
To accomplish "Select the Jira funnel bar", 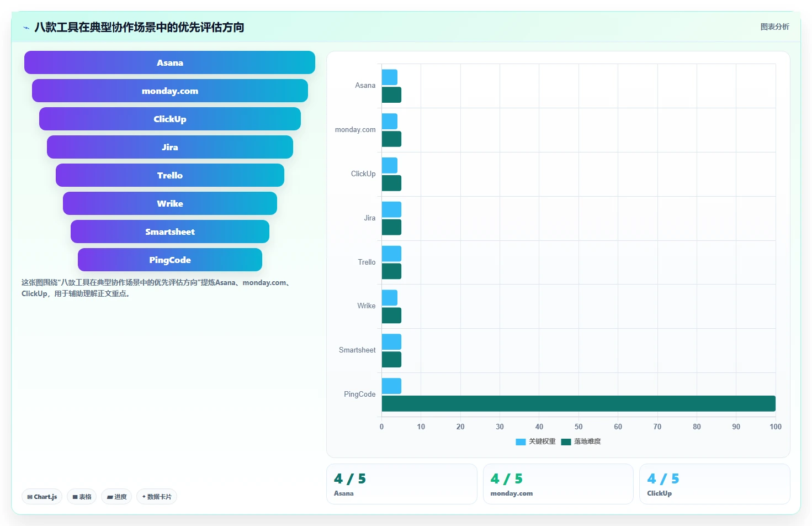I will 169,147.
